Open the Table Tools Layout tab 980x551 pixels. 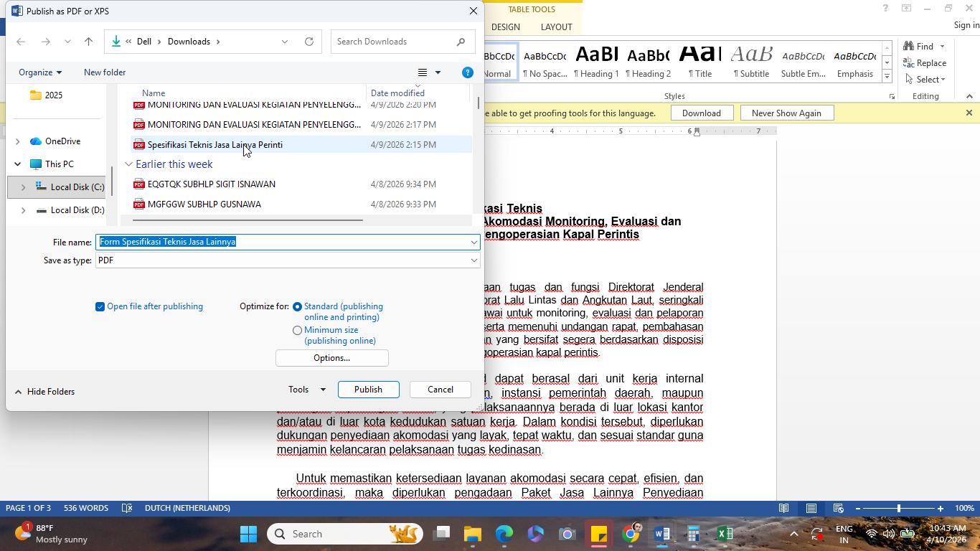click(x=556, y=27)
